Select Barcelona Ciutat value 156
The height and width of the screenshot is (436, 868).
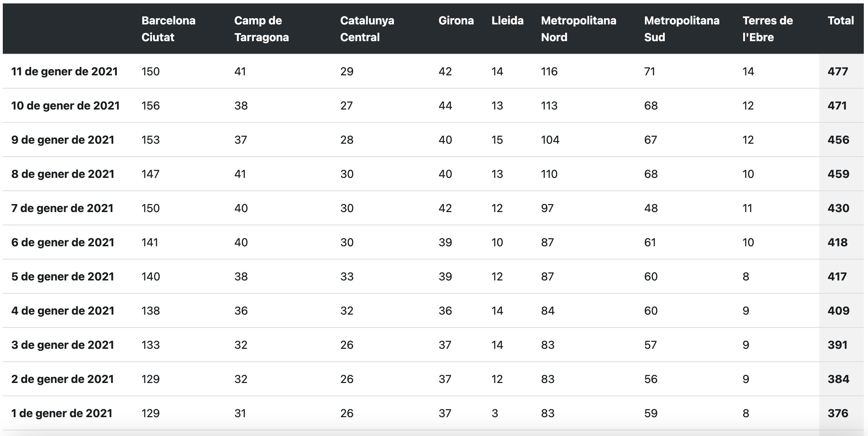coord(151,106)
